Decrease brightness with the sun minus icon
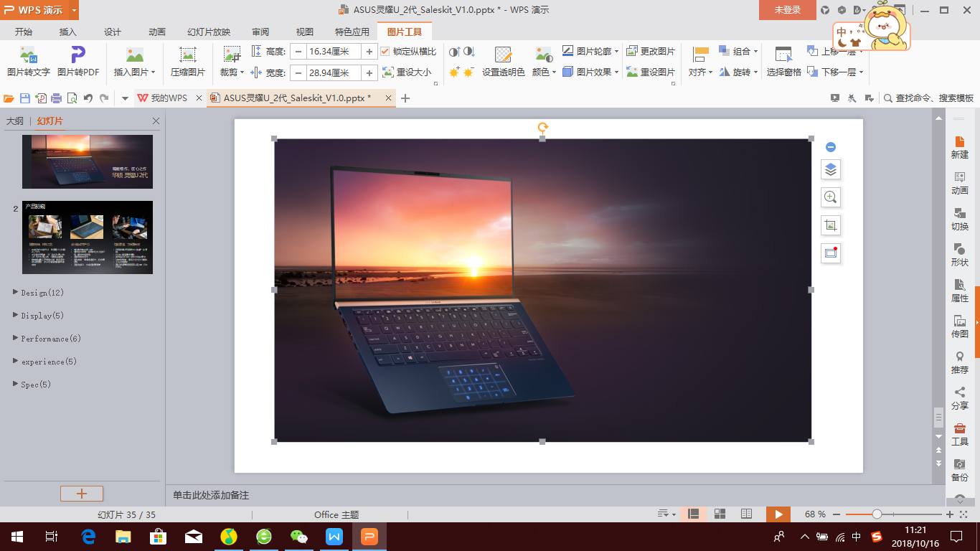 [x=469, y=72]
